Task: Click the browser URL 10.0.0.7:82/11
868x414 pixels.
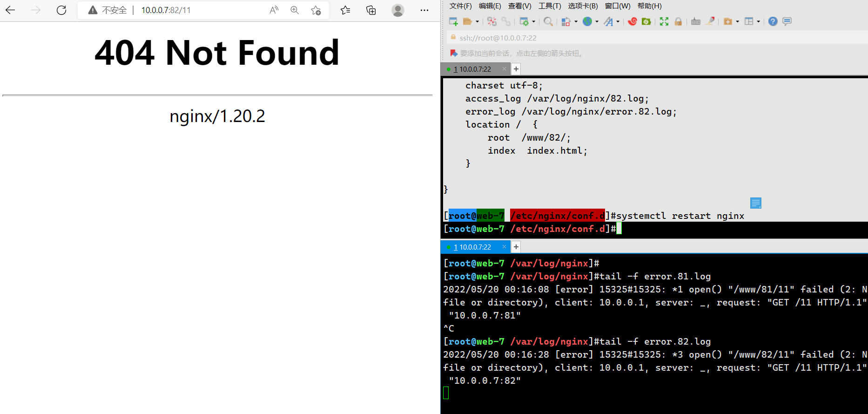Action: click(166, 10)
